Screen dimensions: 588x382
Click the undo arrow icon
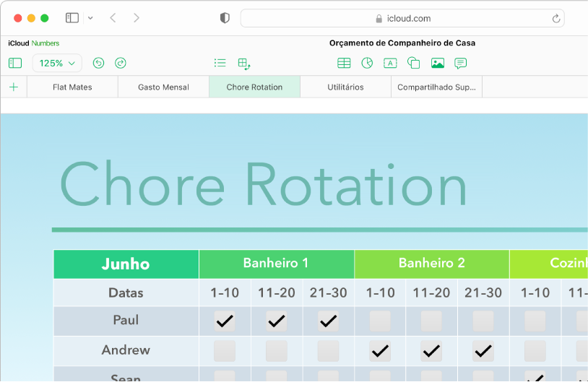click(99, 64)
